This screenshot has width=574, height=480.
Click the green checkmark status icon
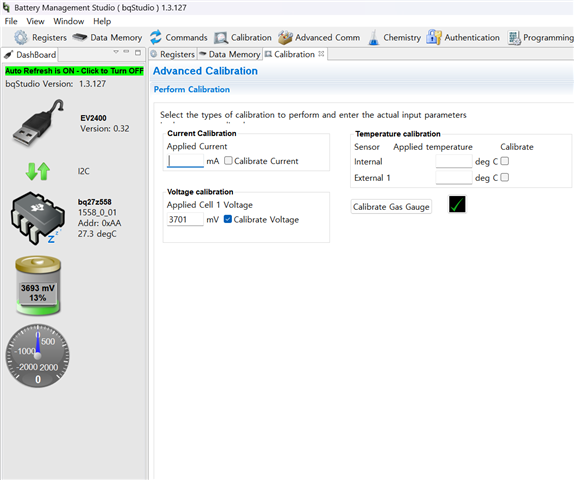(x=457, y=204)
